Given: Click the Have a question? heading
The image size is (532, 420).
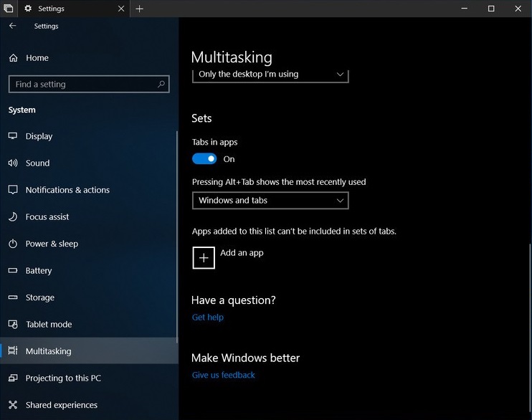Looking at the screenshot, I should (x=234, y=300).
